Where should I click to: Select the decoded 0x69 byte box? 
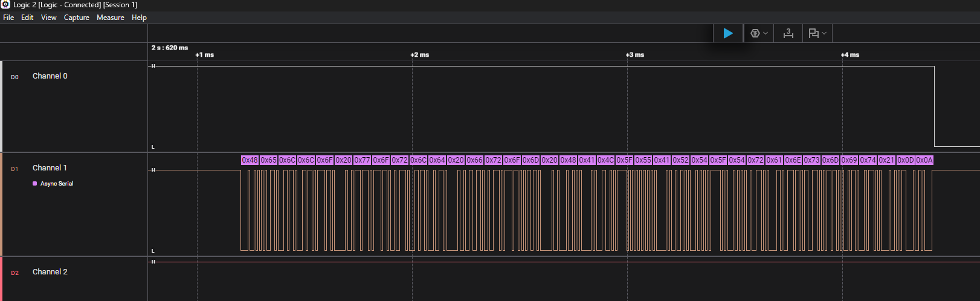point(849,160)
